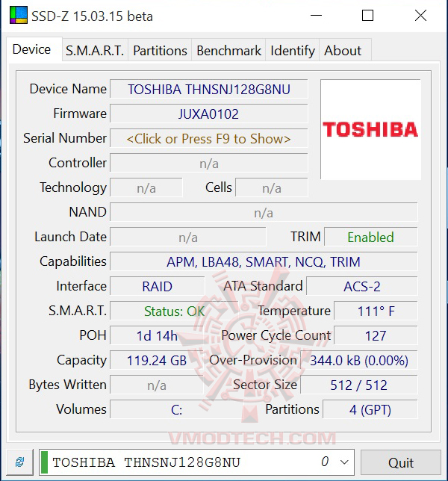This screenshot has height=481, width=448.
Task: Click the Sector Size value 512 / 512
Action: point(358,385)
